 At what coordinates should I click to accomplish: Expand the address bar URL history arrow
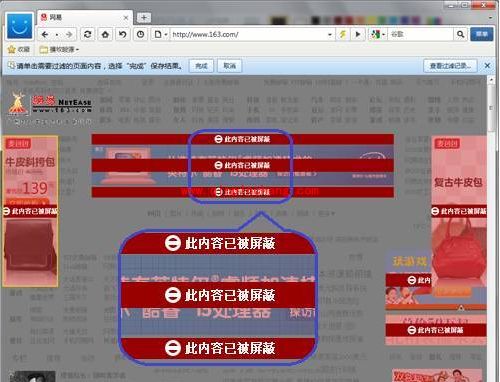coord(330,34)
